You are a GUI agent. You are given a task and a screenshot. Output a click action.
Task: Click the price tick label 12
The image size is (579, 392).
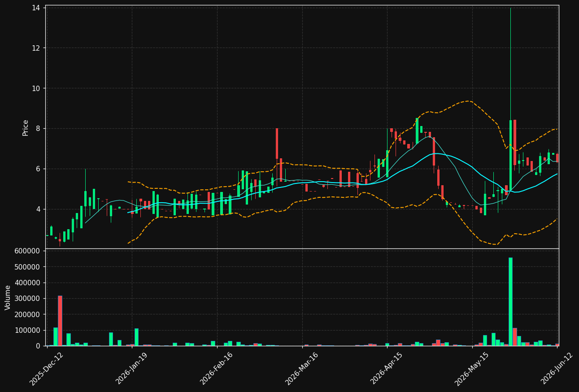pyautogui.click(x=36, y=48)
